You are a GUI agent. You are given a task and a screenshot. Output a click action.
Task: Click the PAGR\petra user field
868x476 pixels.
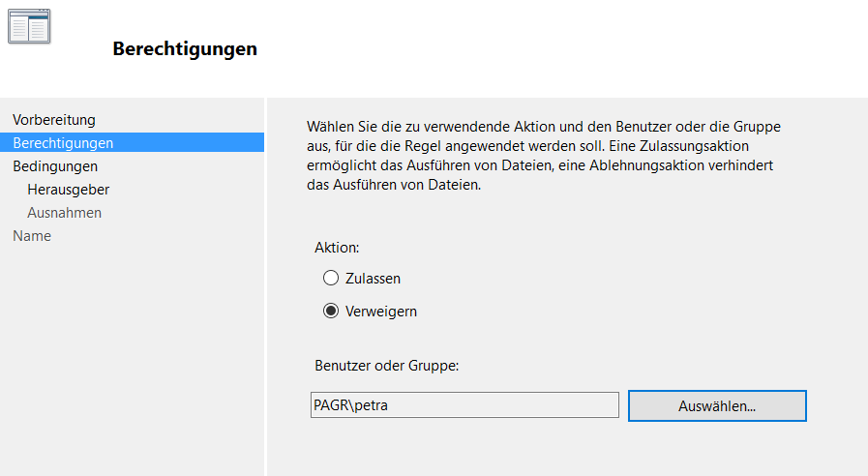point(464,405)
